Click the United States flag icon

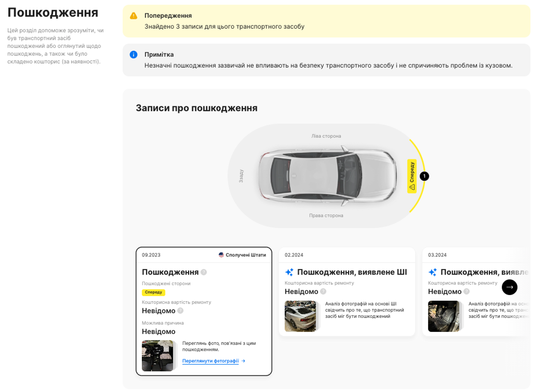point(221,255)
